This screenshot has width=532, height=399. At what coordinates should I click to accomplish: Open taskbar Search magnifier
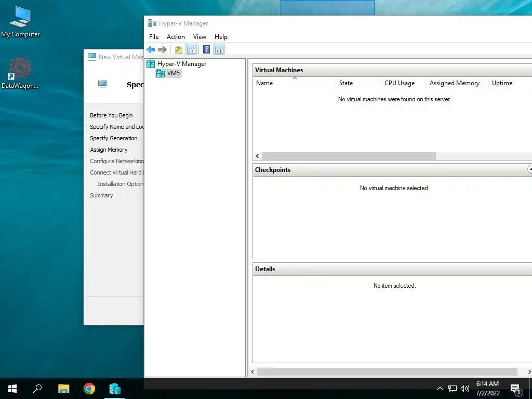(37, 388)
